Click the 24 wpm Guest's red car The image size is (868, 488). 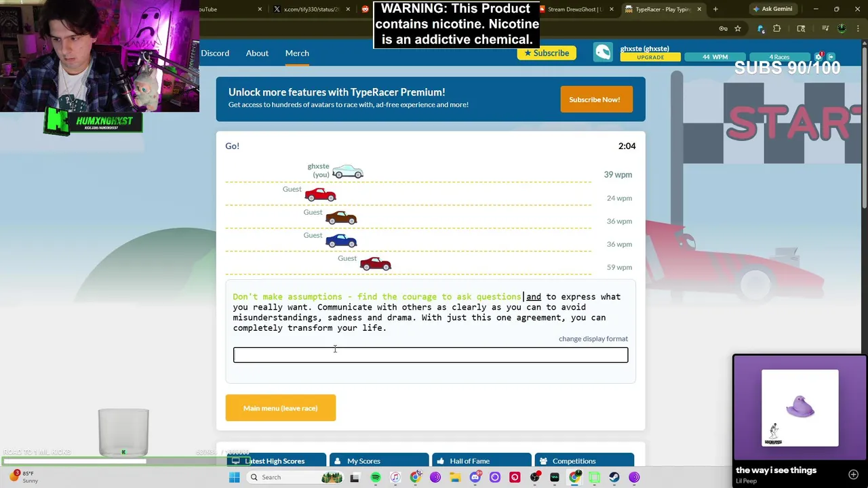click(x=321, y=195)
